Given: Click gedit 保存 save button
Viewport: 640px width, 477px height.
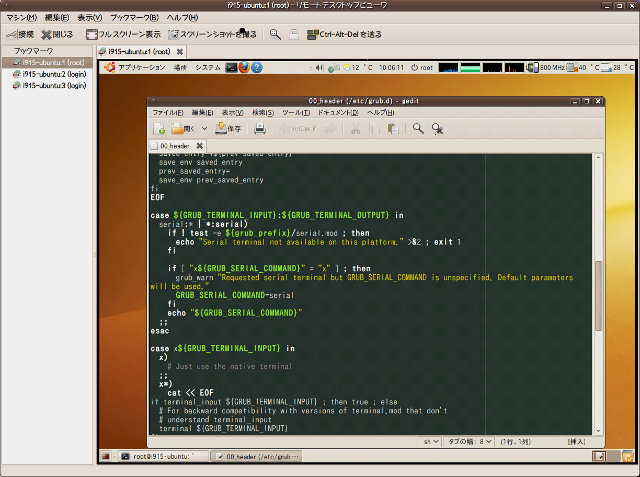Looking at the screenshot, I should pyautogui.click(x=228, y=129).
